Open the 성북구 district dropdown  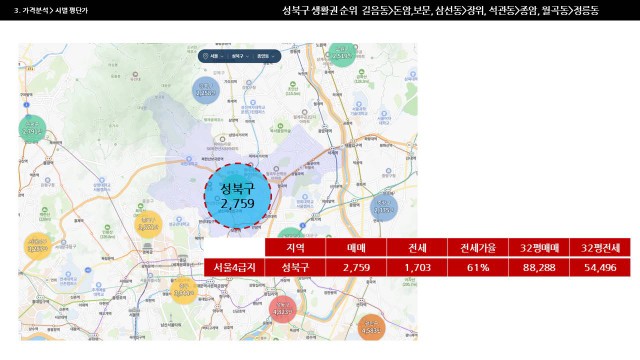point(240,56)
